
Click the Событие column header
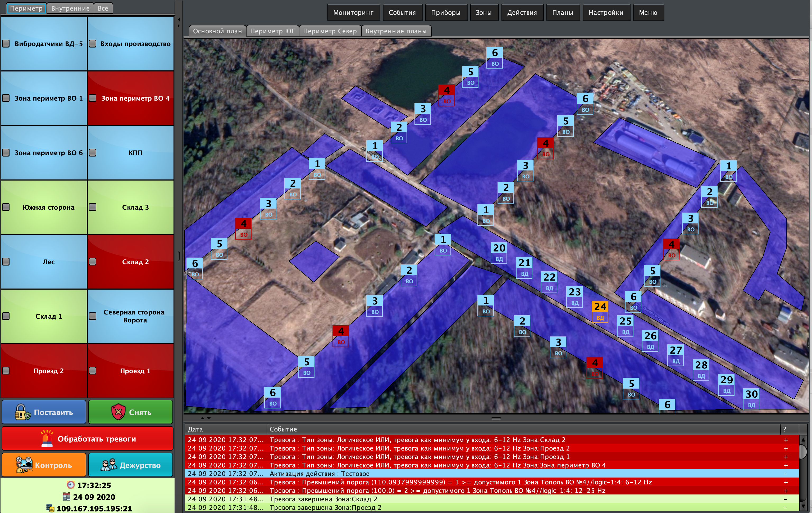coord(283,429)
